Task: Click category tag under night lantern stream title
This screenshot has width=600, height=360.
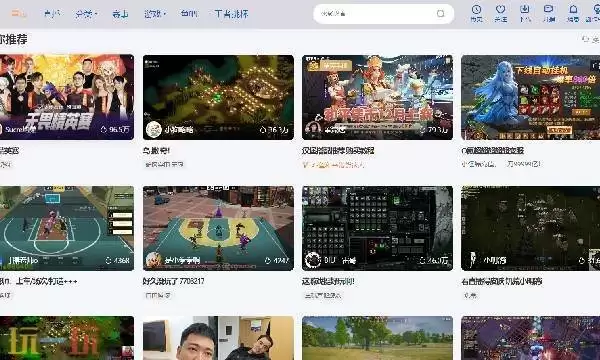Action: point(164,165)
